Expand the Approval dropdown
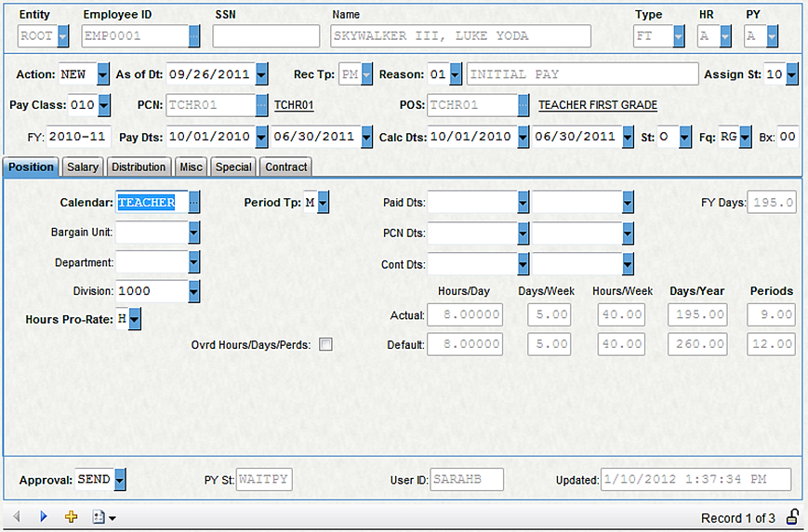This screenshot has width=808, height=532. tap(119, 480)
